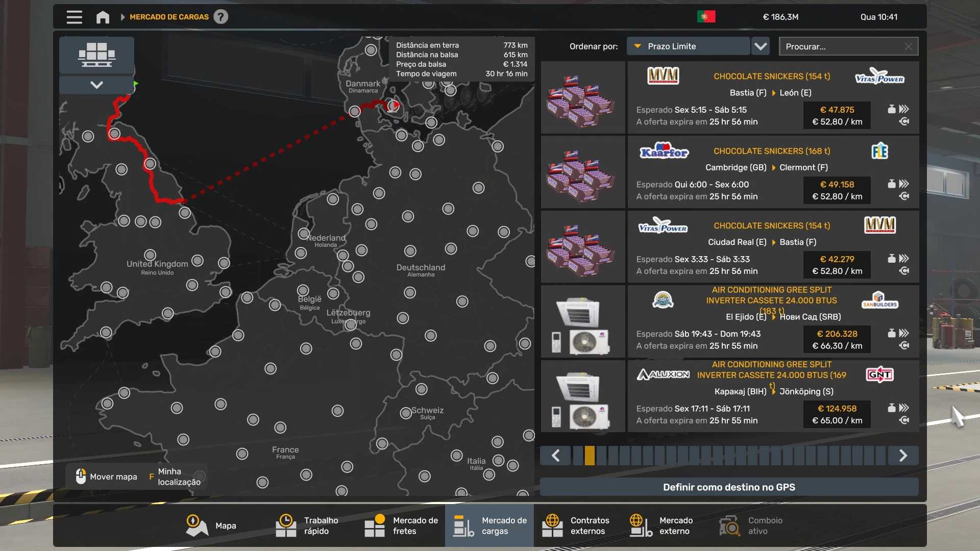Toggle sort order chevron button

tap(761, 46)
